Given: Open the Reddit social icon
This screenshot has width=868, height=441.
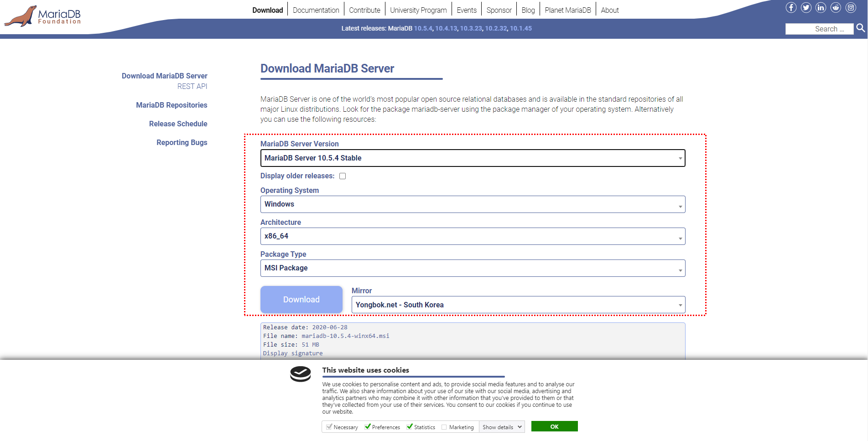Looking at the screenshot, I should pyautogui.click(x=836, y=7).
